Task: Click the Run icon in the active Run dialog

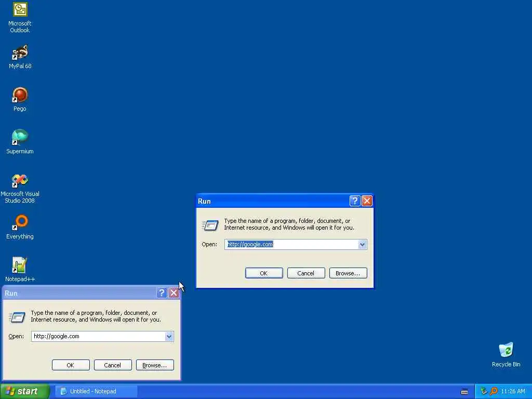Action: [x=210, y=225]
